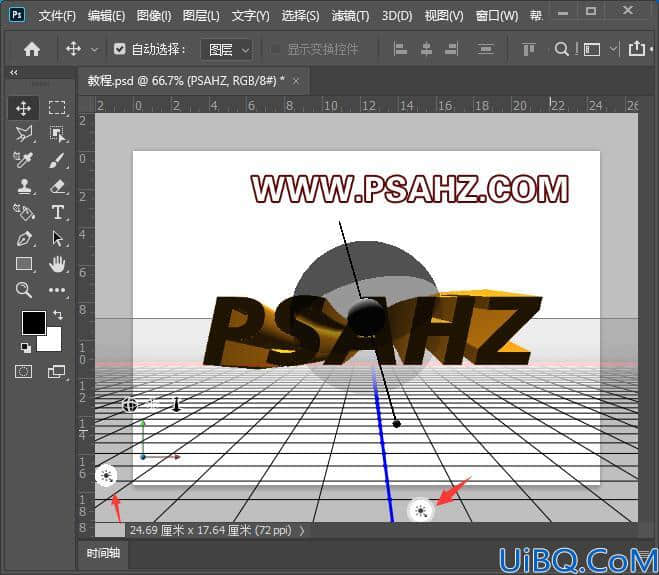
Task: Open the 视图(V) menu
Action: point(444,16)
